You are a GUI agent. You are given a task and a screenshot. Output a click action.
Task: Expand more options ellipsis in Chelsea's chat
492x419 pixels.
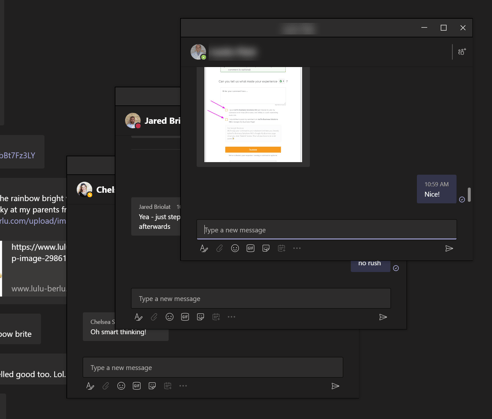pos(183,386)
